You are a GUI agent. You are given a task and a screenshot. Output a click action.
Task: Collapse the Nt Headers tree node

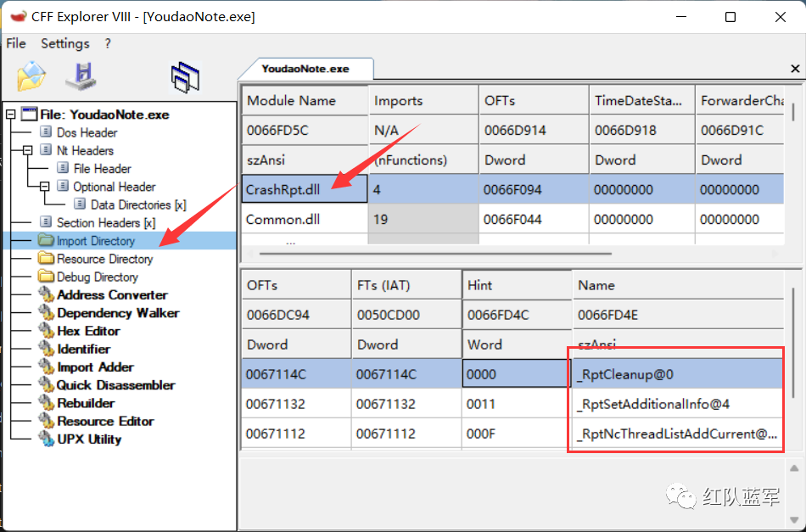pyautogui.click(x=27, y=150)
